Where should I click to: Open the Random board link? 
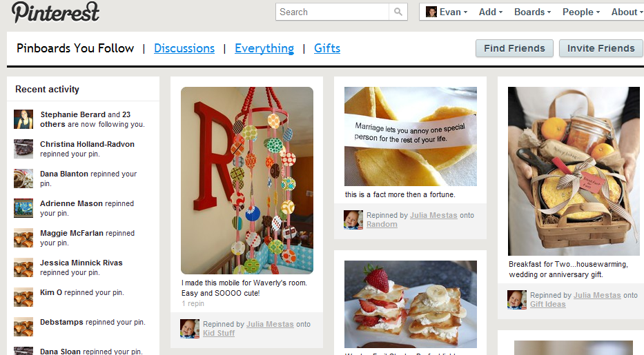tap(382, 224)
